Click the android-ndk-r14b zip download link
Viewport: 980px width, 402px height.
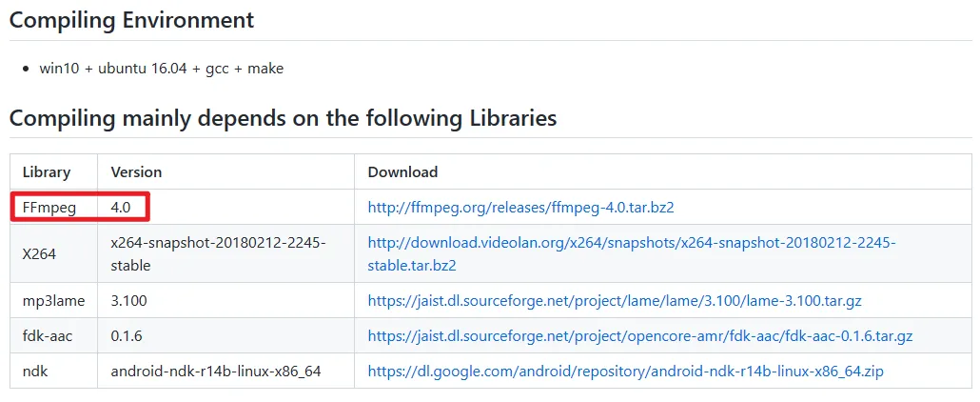tap(625, 371)
